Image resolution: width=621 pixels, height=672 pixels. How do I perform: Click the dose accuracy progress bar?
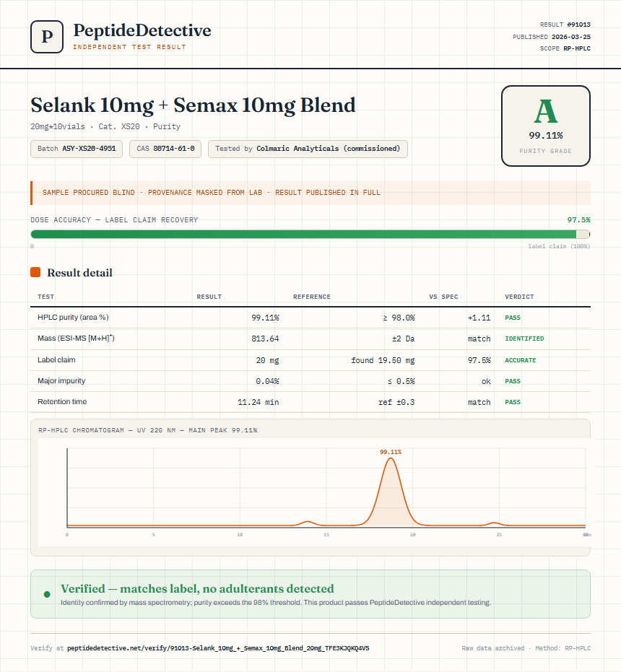coord(310,234)
